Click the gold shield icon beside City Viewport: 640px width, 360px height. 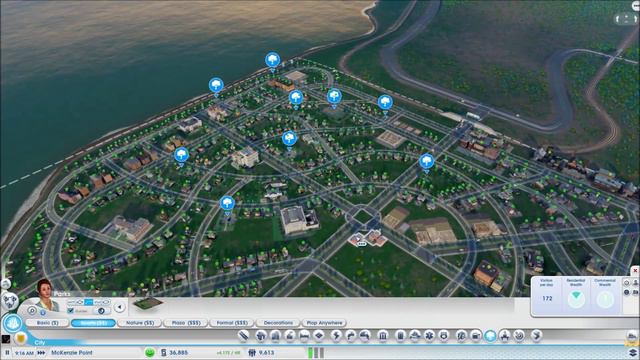coord(20,338)
